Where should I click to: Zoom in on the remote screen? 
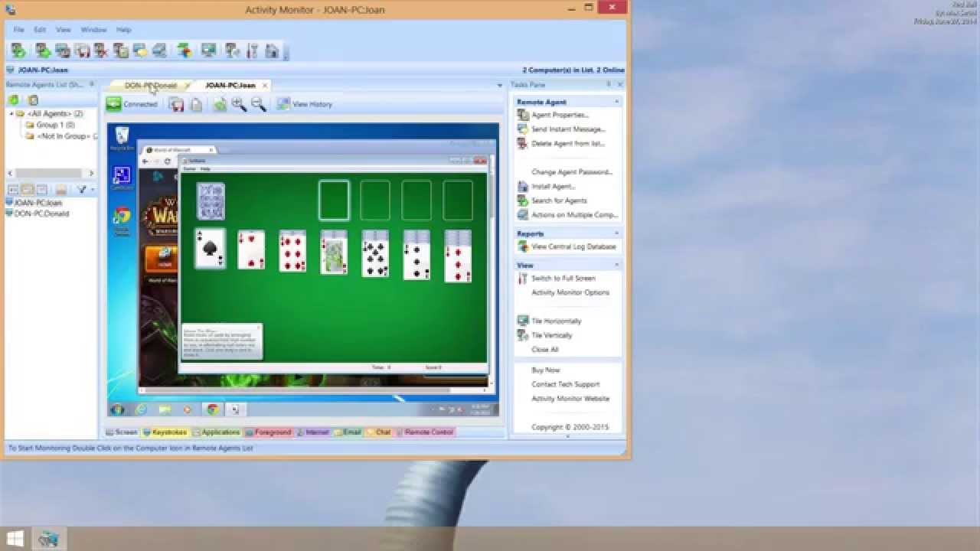click(x=238, y=104)
